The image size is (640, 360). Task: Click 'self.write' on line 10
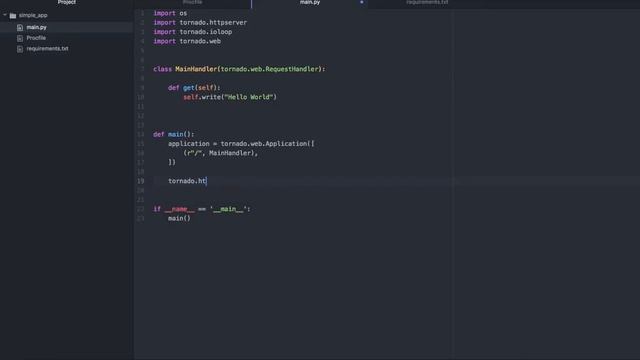tap(202, 97)
